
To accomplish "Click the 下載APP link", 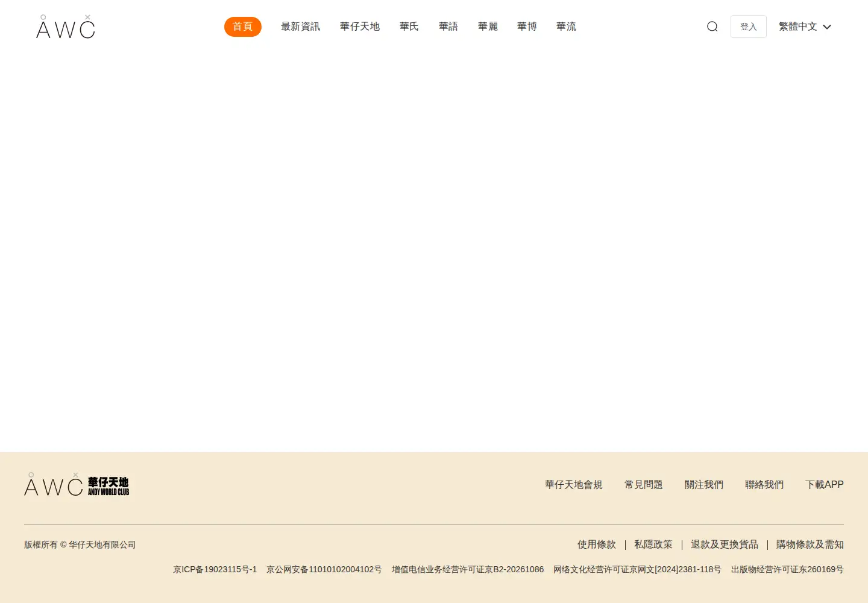I will click(x=825, y=485).
